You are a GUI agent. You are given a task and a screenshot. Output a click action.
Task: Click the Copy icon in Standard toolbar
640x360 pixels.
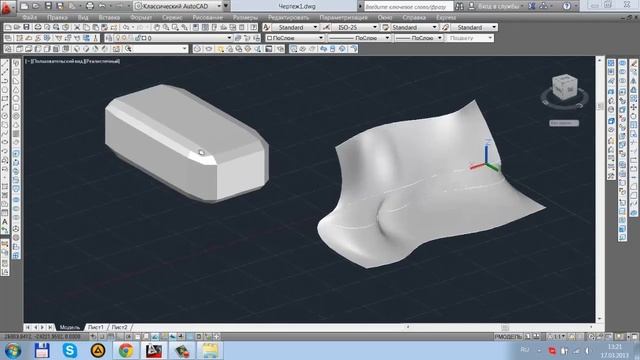pos(86,27)
